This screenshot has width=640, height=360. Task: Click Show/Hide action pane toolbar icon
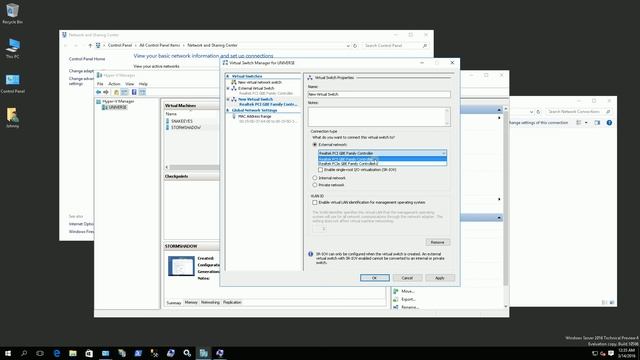pos(142,92)
